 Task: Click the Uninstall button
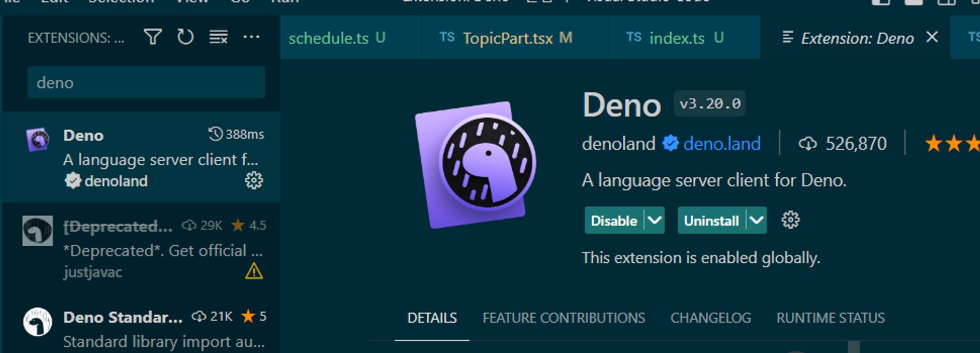pyautogui.click(x=711, y=221)
